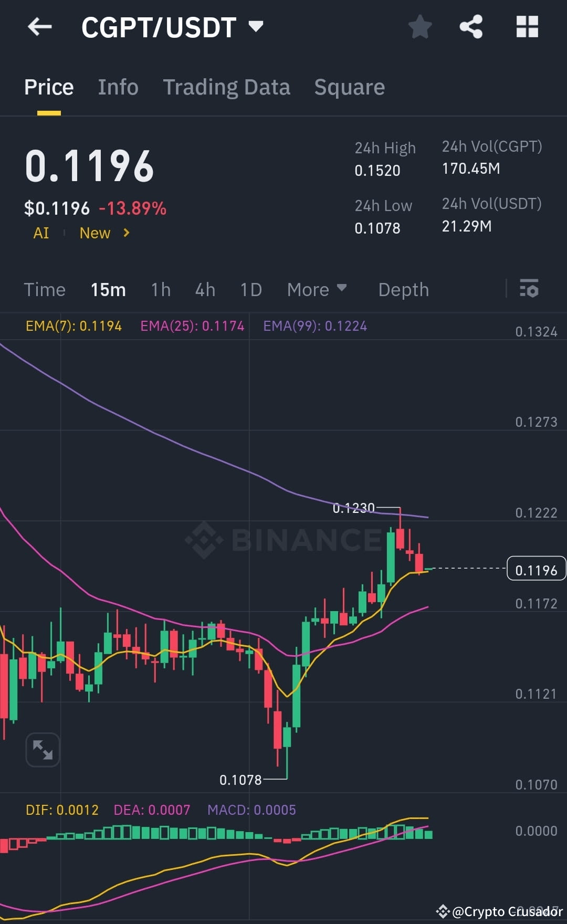Select the 15m candle interval
567x924 pixels.
(108, 289)
